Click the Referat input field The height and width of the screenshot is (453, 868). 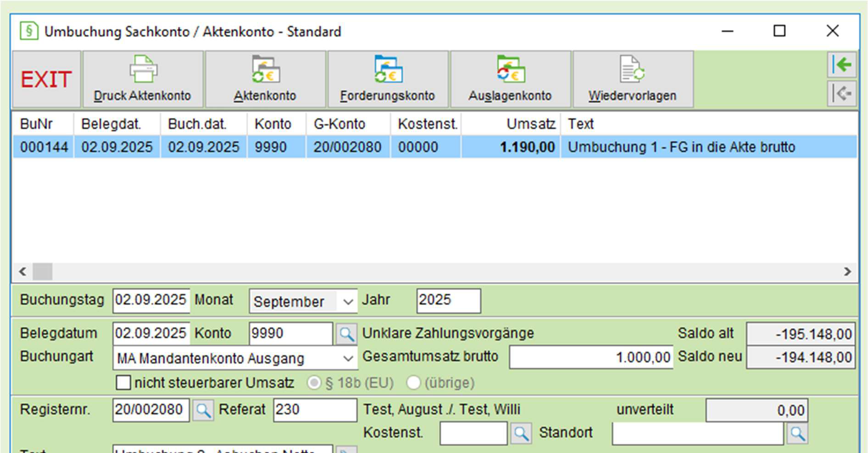(315, 409)
